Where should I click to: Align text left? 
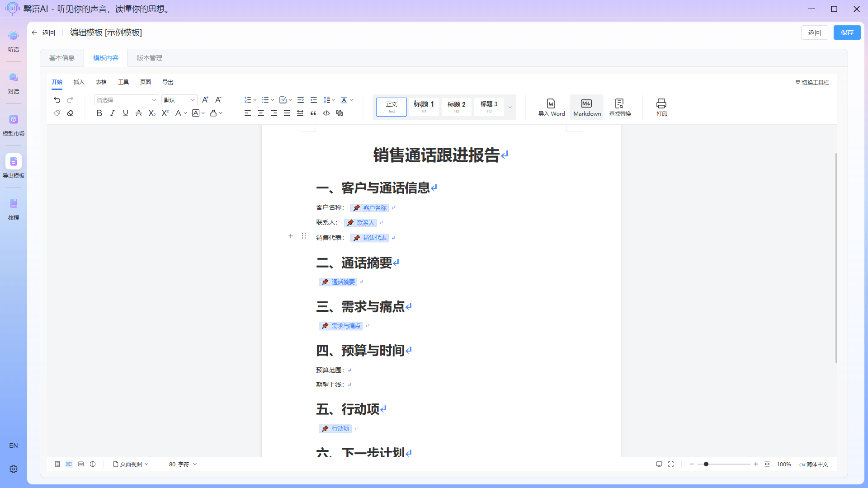point(248,113)
